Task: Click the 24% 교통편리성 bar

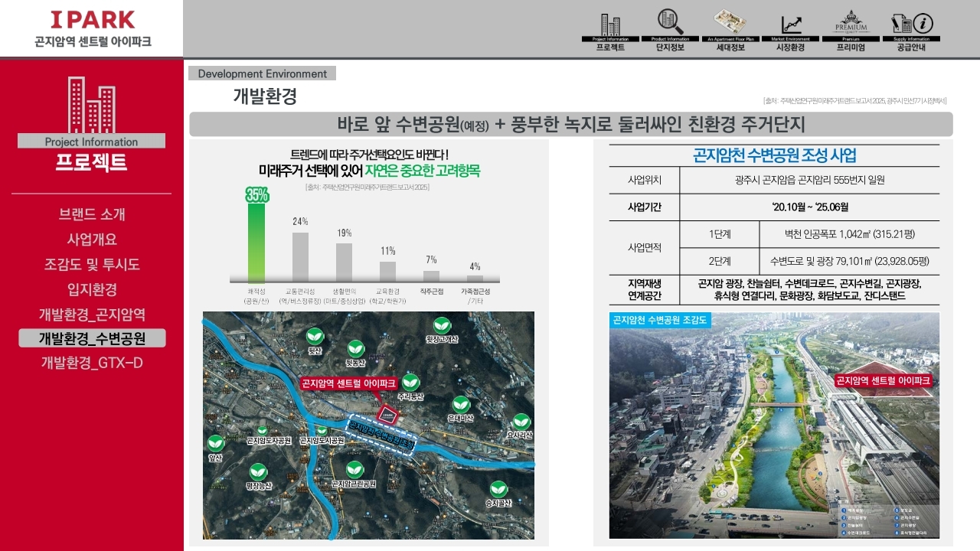Action: pos(300,257)
